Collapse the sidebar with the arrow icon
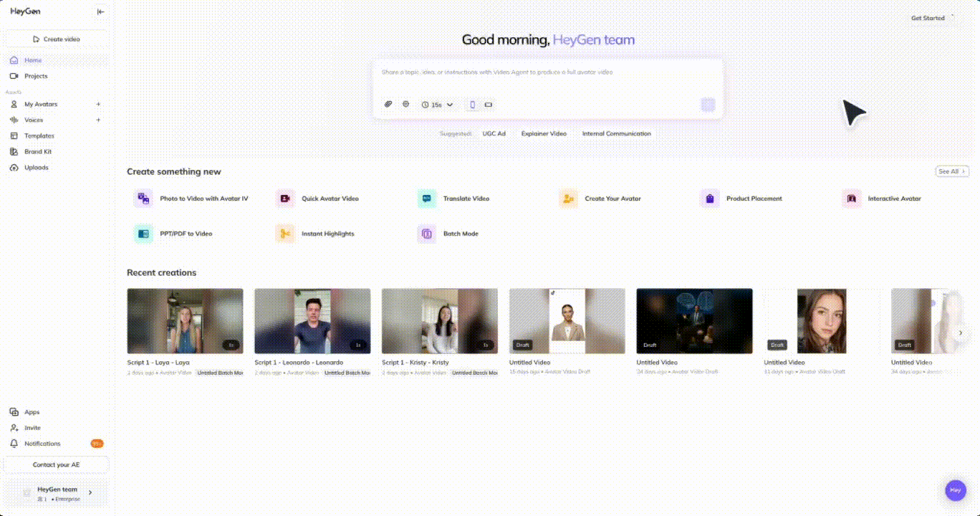Viewport: 980px width, 516px height. coord(100,11)
